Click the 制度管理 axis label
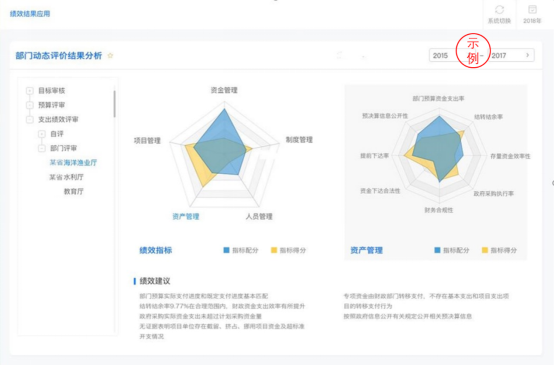Screen dimensions: 554x366 click(299, 140)
